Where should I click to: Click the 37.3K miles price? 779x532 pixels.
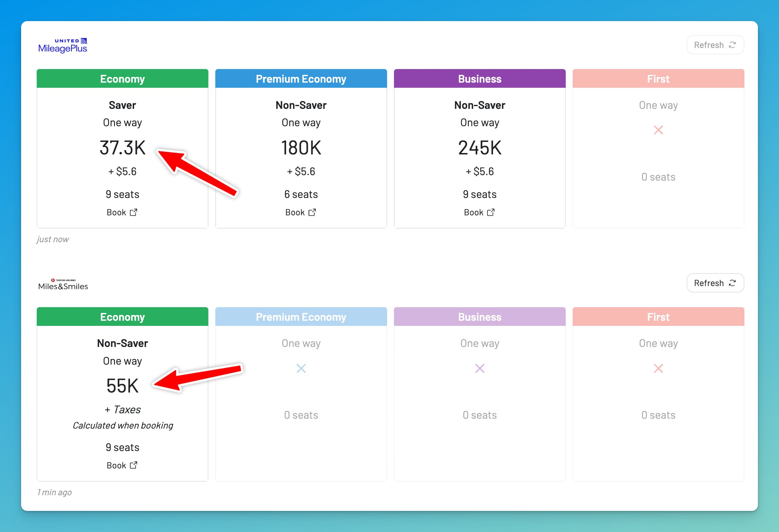click(122, 148)
